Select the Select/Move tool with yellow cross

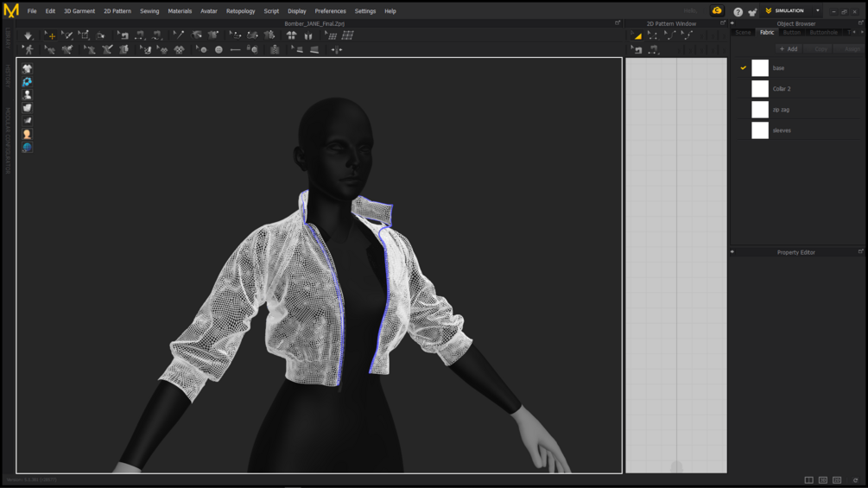point(50,35)
